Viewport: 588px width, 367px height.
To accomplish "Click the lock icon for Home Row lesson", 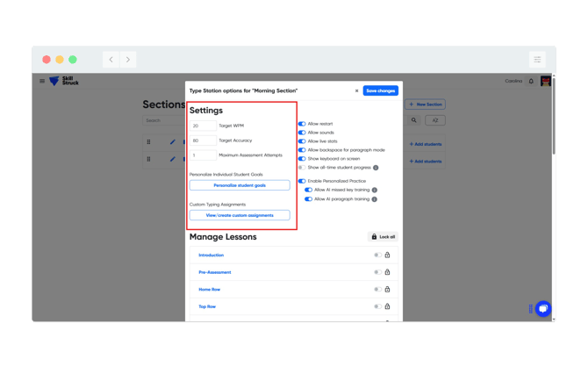I will tap(387, 290).
